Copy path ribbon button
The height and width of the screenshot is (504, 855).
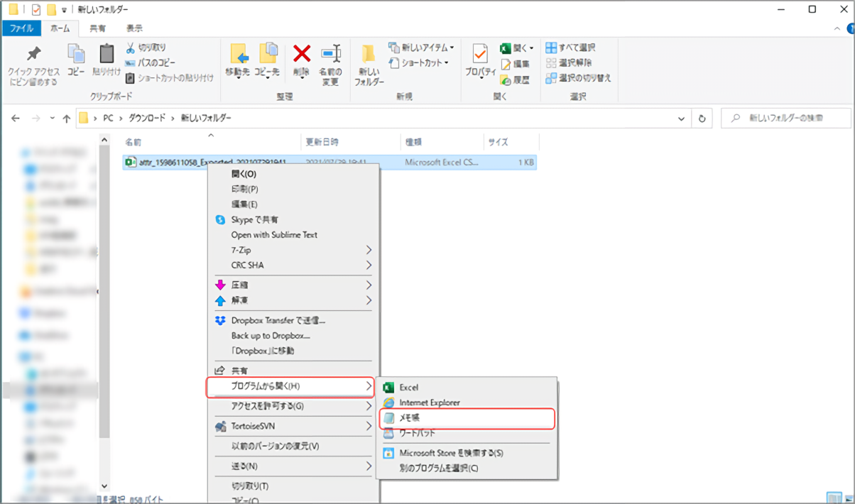click(151, 62)
